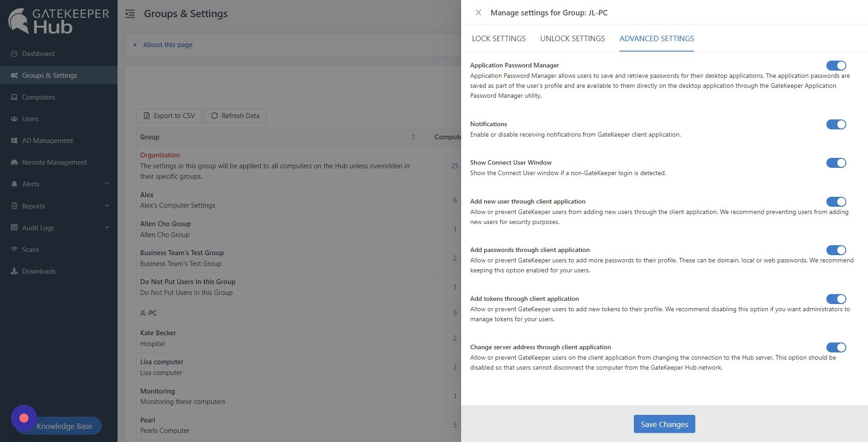
Task: Open the Dashboard page icon
Action: tap(14, 53)
